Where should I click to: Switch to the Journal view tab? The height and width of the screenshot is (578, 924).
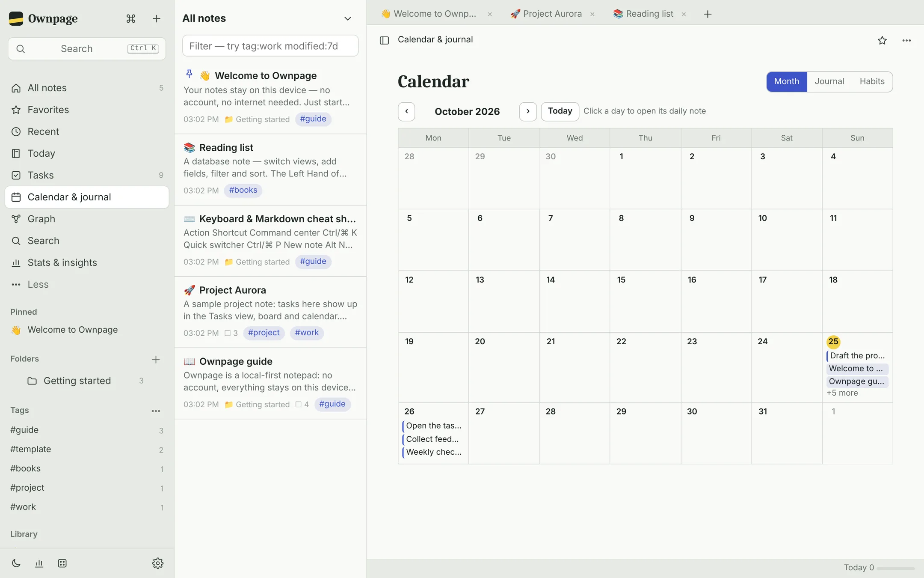829,81
